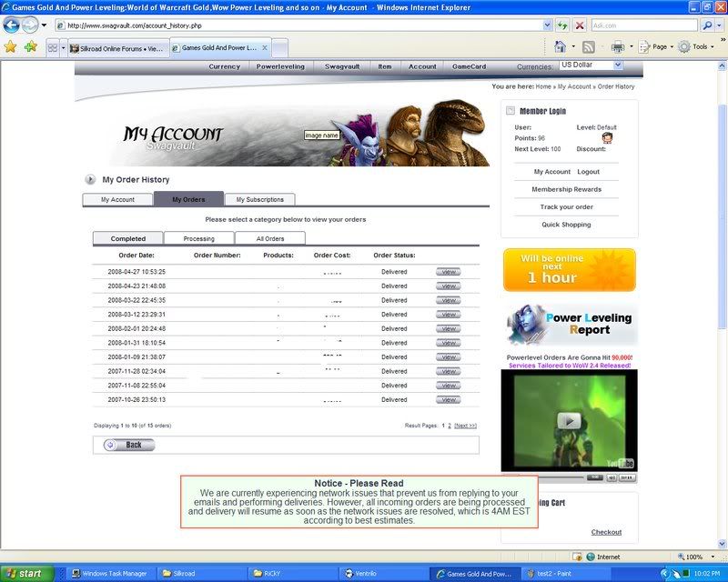This screenshot has width=728, height=582.
Task: Click the Stop loading red X icon
Action: (x=580, y=25)
